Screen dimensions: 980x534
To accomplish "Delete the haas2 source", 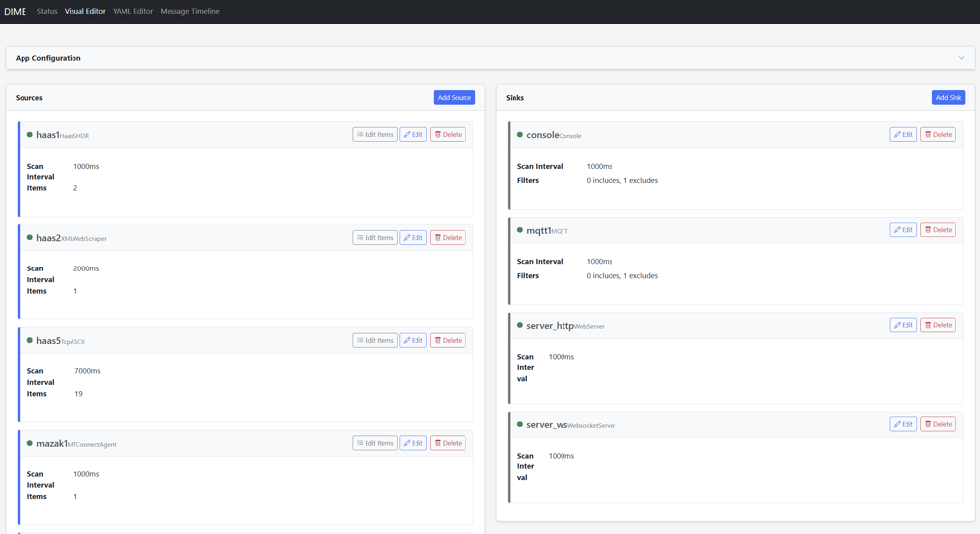I will point(448,238).
